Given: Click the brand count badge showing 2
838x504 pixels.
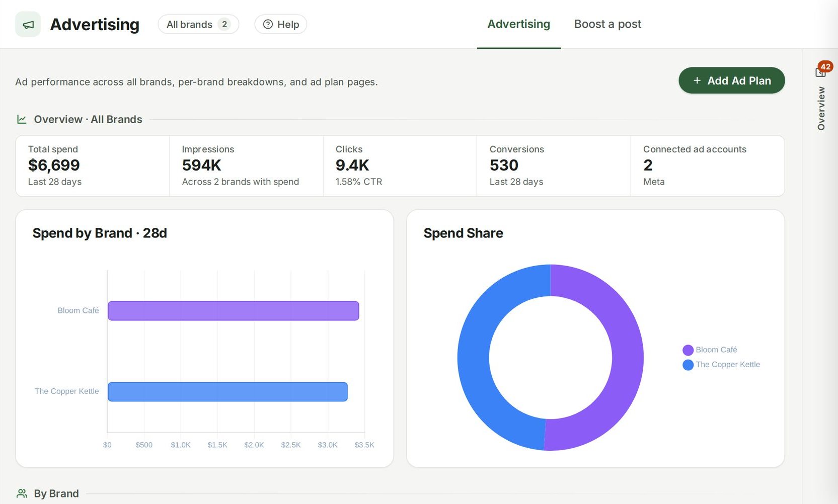Looking at the screenshot, I should click(224, 24).
